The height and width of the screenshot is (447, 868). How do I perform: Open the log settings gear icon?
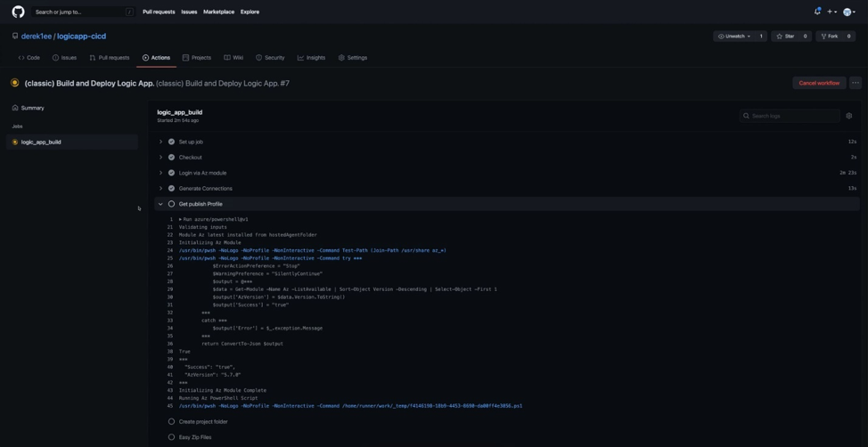pos(849,116)
